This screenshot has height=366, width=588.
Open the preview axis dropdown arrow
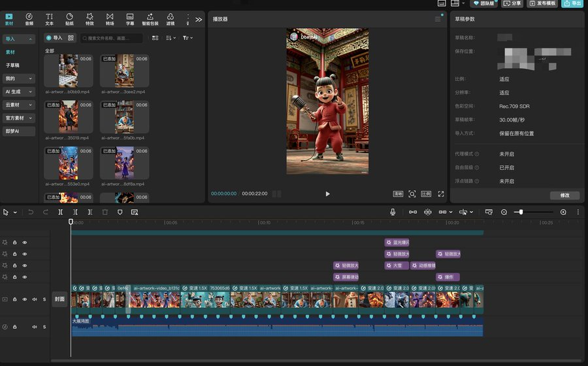coord(471,212)
